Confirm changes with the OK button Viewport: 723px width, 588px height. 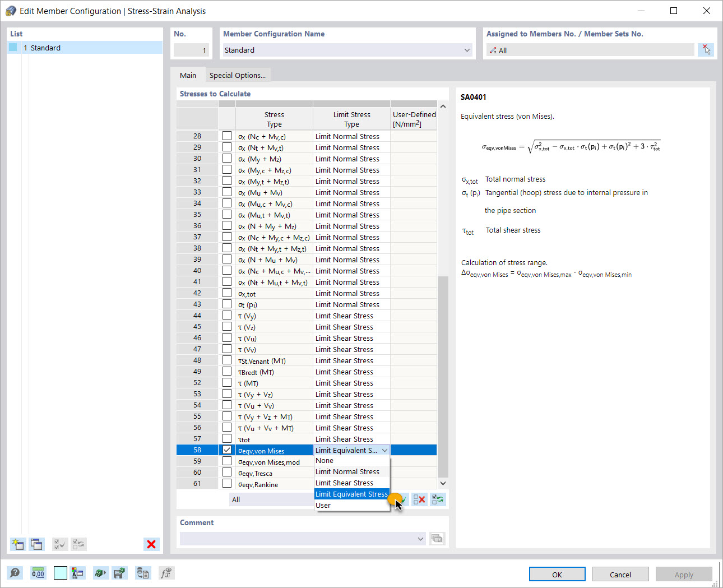pos(557,573)
